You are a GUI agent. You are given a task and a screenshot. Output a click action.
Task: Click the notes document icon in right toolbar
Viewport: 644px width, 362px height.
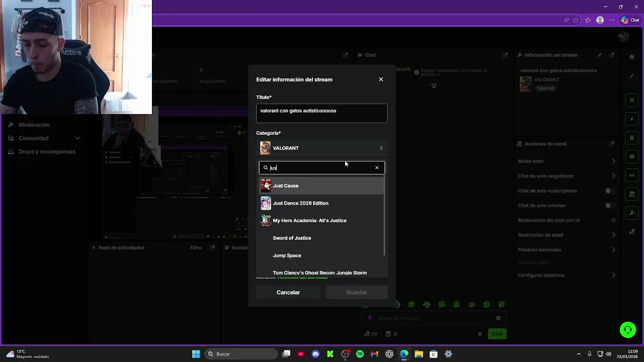632,138
